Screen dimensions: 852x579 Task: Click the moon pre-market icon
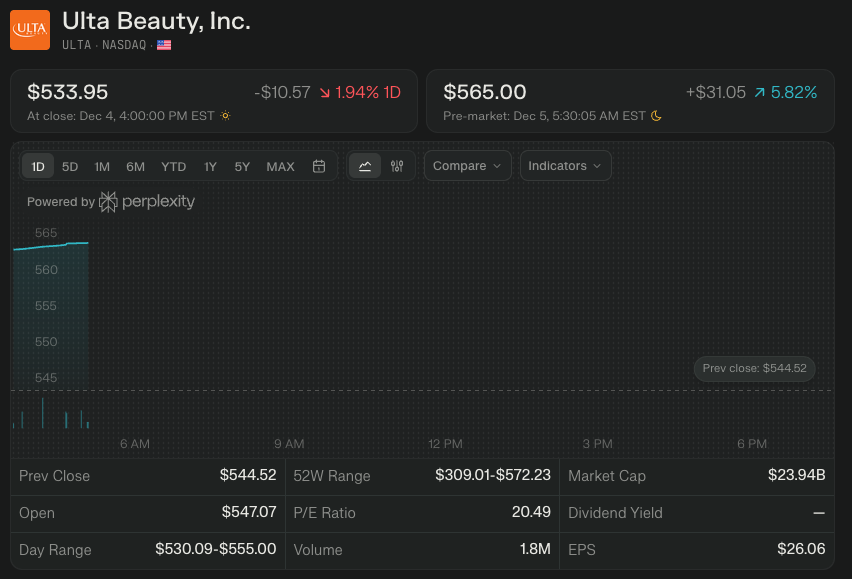pos(656,116)
